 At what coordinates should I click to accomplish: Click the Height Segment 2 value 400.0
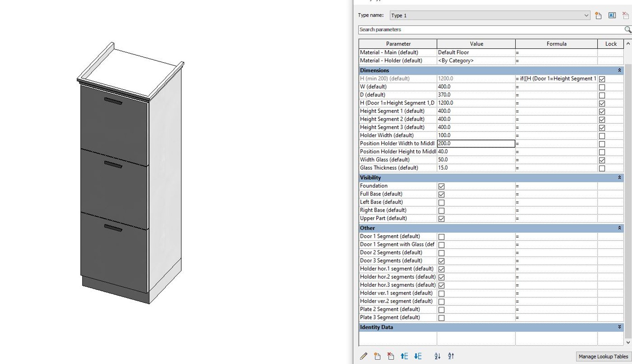tap(476, 119)
